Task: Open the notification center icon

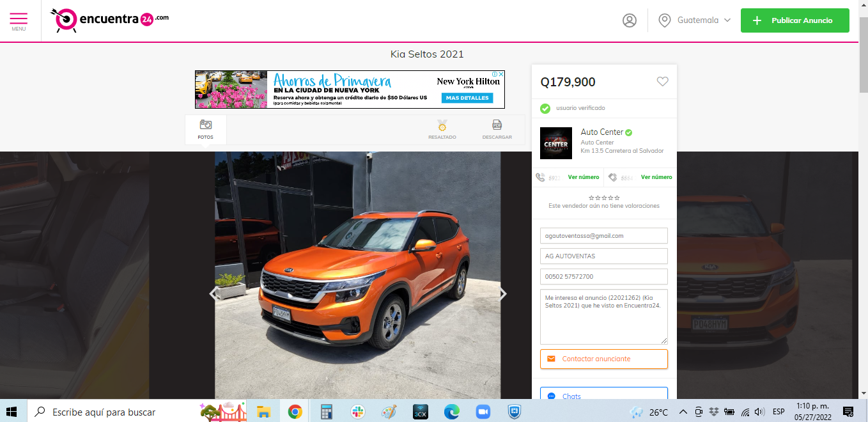Action: (x=848, y=412)
